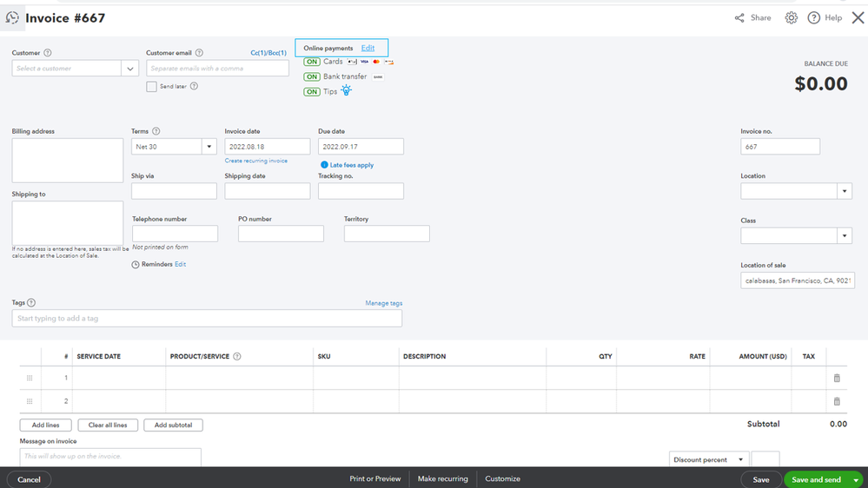This screenshot has height=488, width=868.
Task: Expand the Location dropdown
Action: click(845, 191)
